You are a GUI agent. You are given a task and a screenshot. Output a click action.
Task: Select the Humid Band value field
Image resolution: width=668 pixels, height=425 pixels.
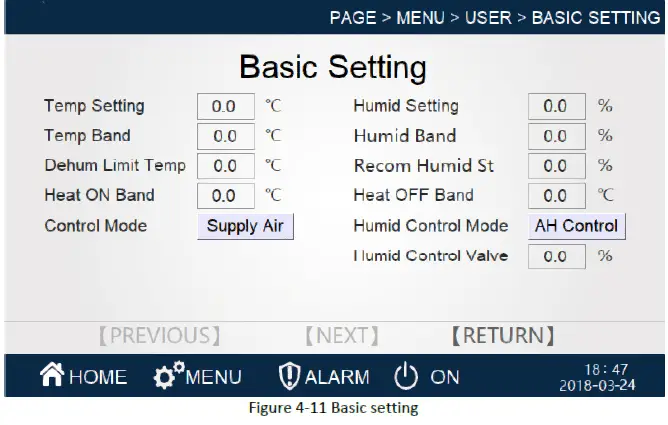pos(556,136)
